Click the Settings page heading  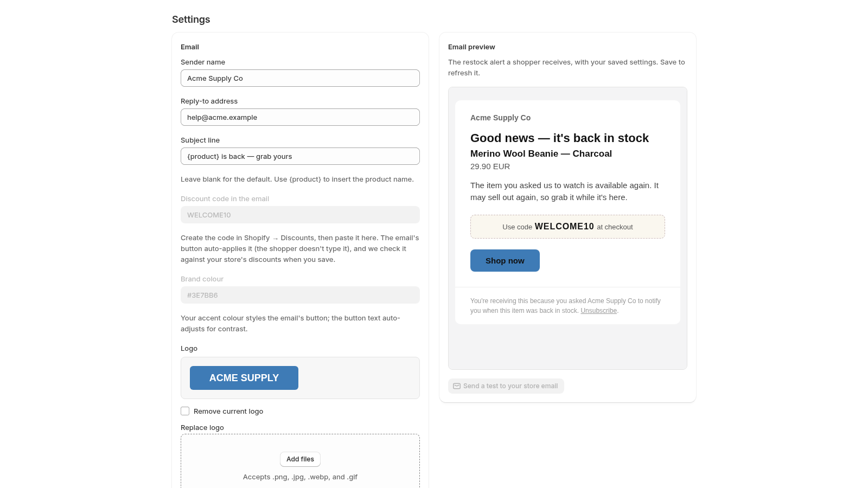191,20
